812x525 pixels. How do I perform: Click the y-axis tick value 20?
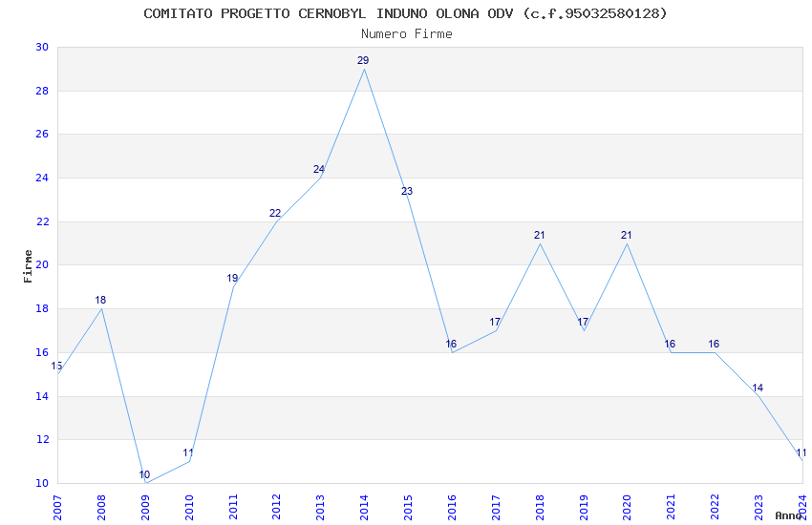pyautogui.click(x=42, y=264)
